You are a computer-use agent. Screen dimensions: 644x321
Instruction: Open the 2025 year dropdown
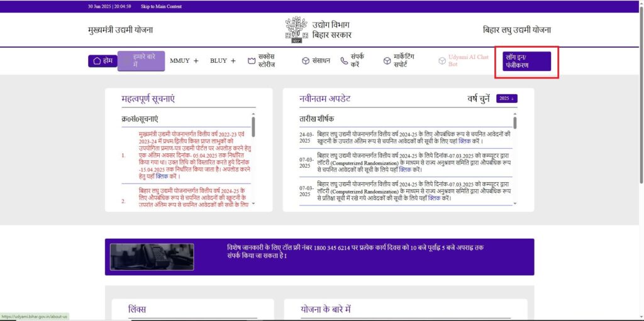click(x=507, y=99)
